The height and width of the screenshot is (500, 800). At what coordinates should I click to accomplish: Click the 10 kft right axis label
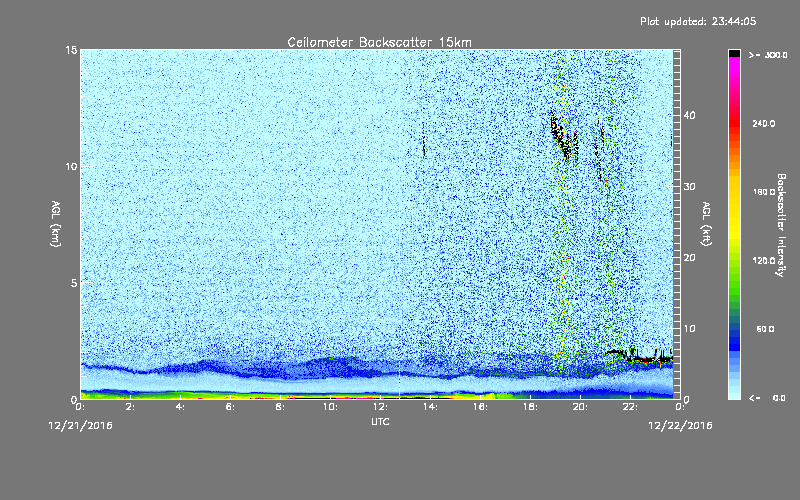coord(689,328)
